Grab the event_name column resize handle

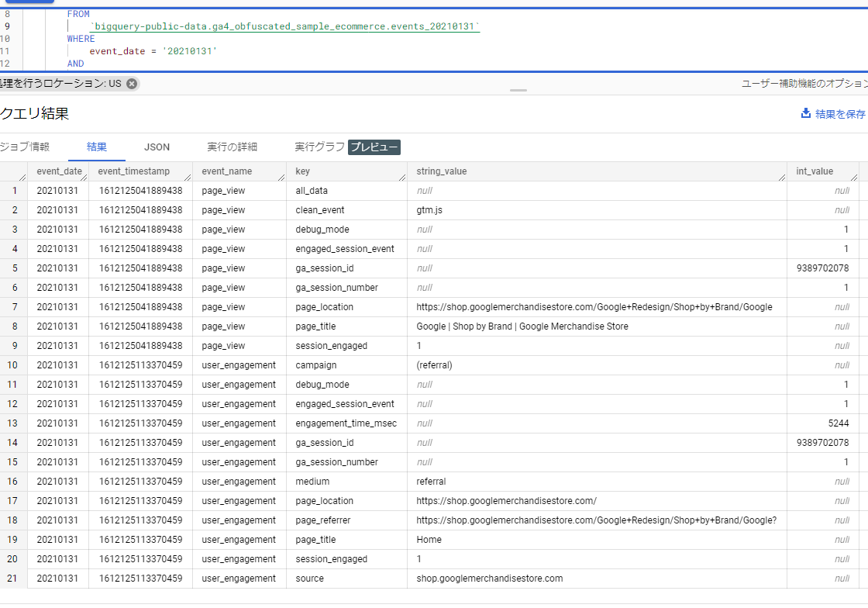(281, 177)
